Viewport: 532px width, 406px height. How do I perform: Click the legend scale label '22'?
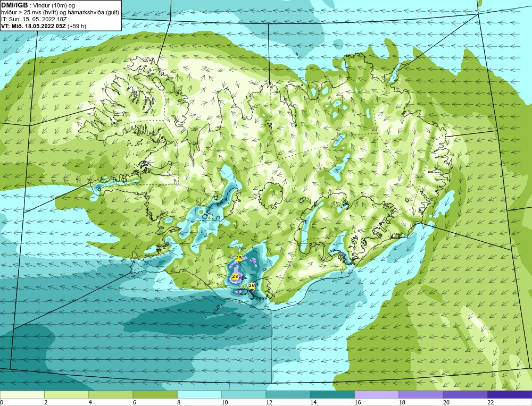pos(491,402)
